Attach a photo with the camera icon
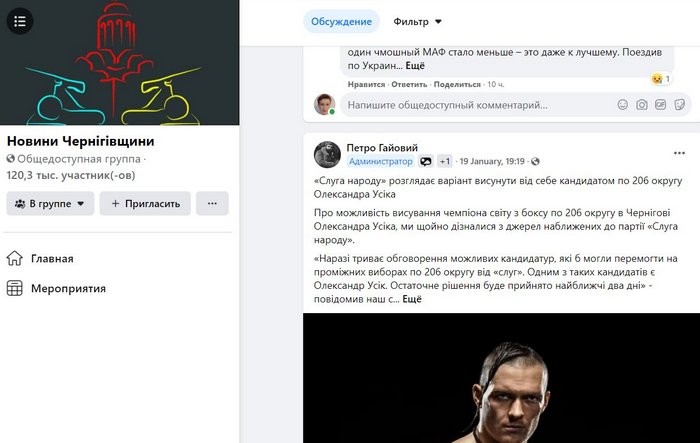Screen dimensions: 700x443 [x=642, y=104]
